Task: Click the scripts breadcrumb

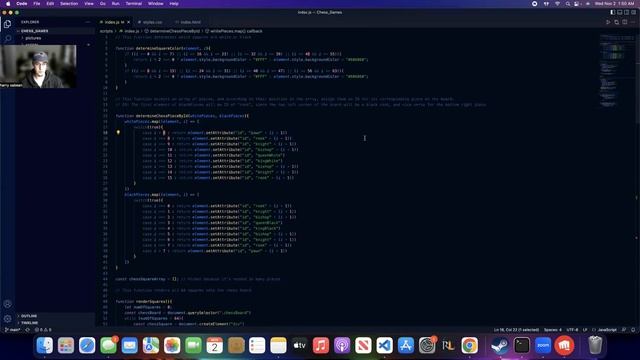Action: [x=106, y=31]
